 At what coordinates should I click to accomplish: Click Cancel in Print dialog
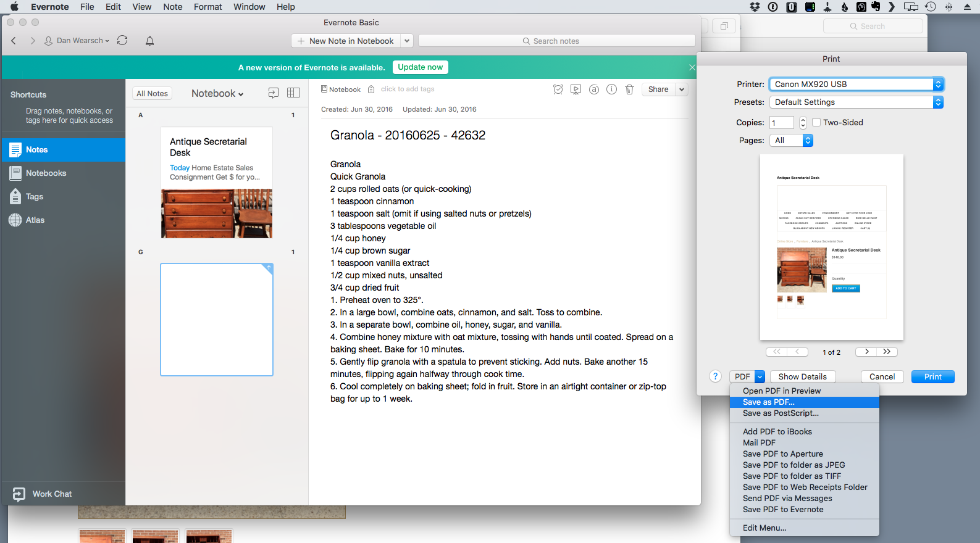882,376
